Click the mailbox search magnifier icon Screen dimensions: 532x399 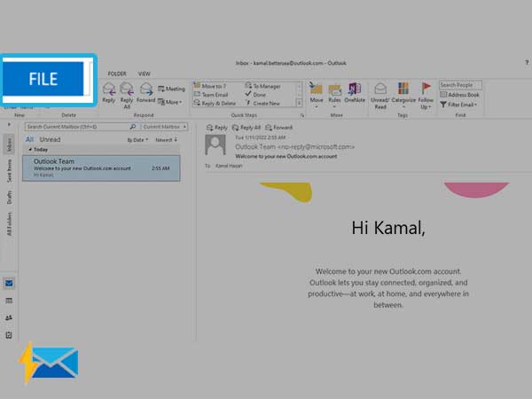pyautogui.click(x=133, y=127)
